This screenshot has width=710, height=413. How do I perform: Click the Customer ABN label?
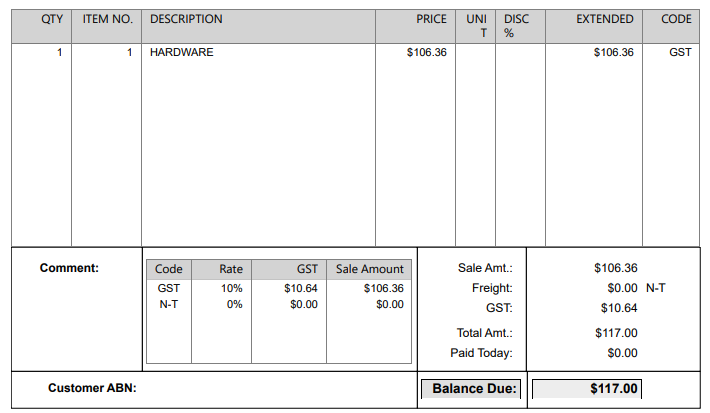92,388
